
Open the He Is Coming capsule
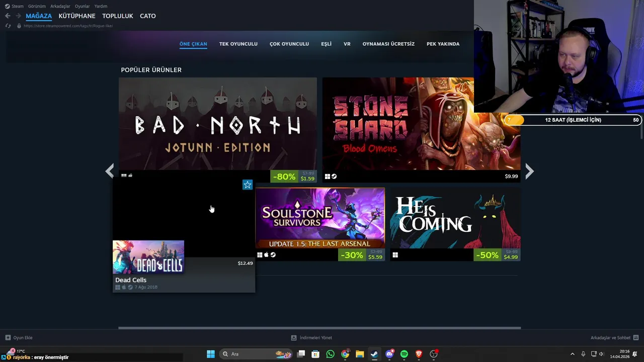click(455, 218)
